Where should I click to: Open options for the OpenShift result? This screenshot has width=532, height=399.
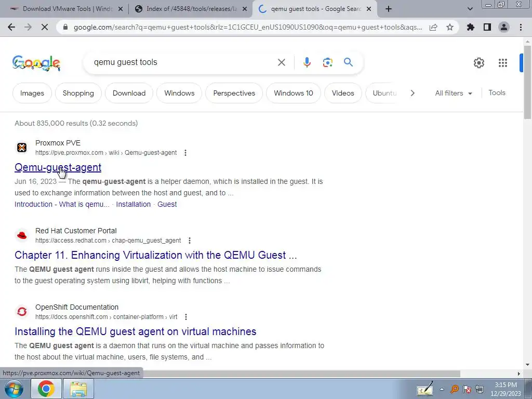(186, 317)
